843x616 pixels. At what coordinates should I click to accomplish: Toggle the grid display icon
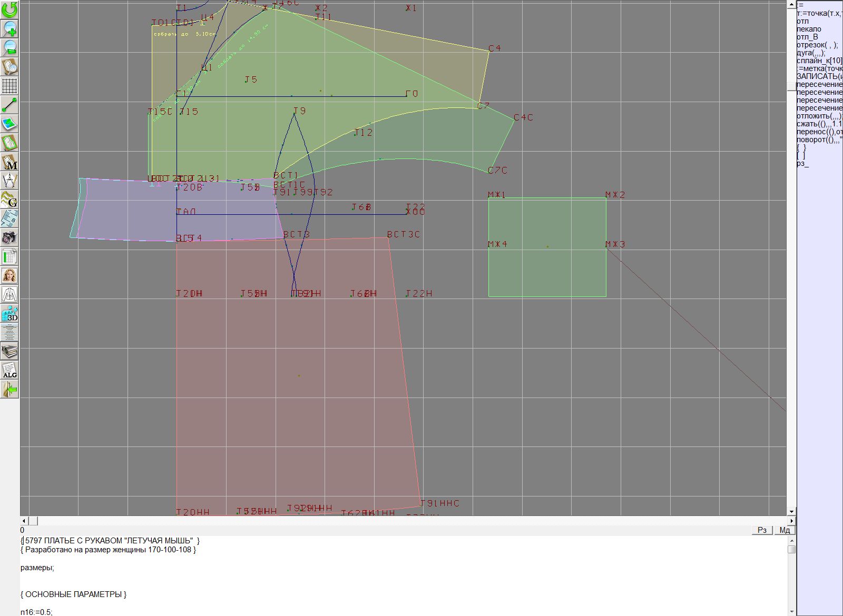click(x=9, y=86)
